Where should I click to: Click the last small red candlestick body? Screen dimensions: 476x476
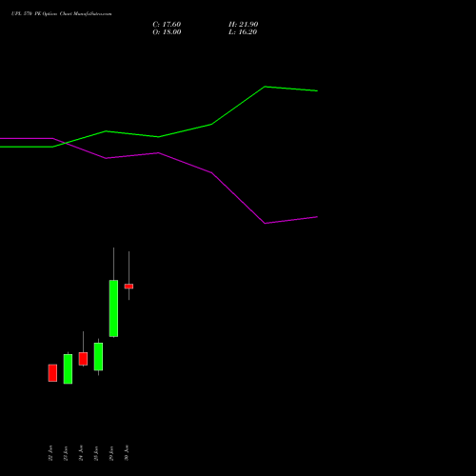click(129, 286)
